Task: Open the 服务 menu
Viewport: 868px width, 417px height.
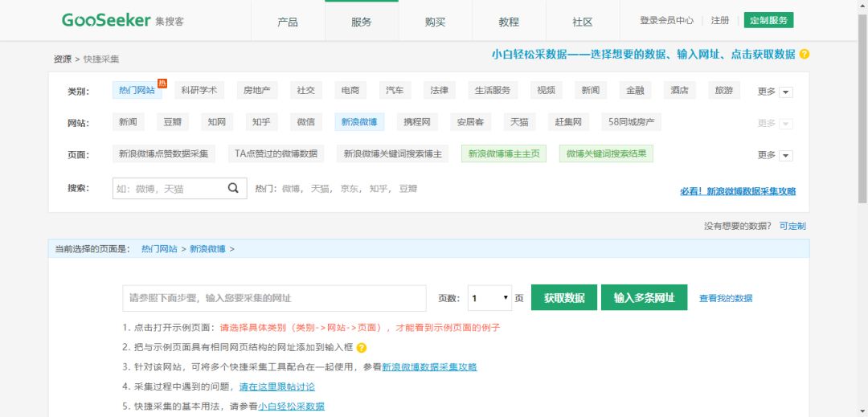Action: pyautogui.click(x=362, y=22)
